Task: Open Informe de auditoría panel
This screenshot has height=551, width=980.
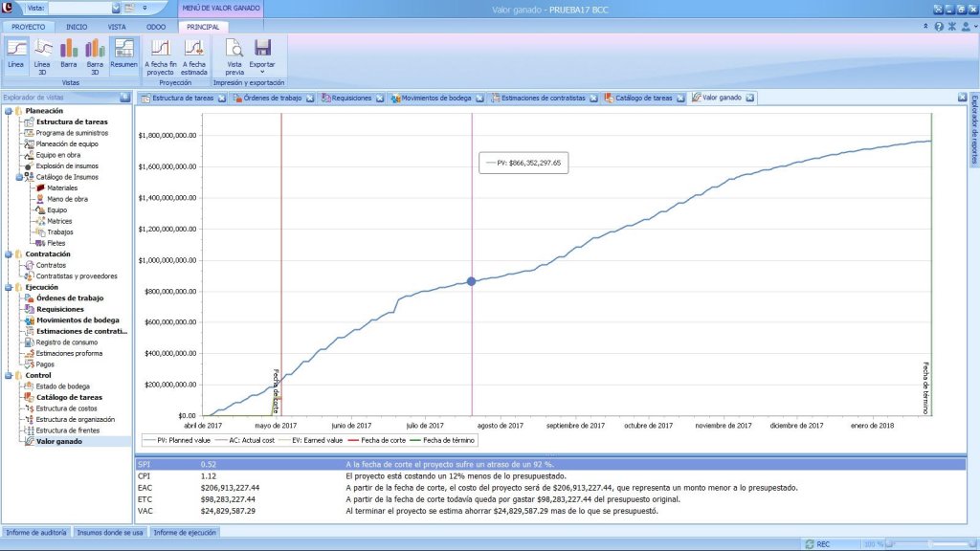Action: click(37, 532)
